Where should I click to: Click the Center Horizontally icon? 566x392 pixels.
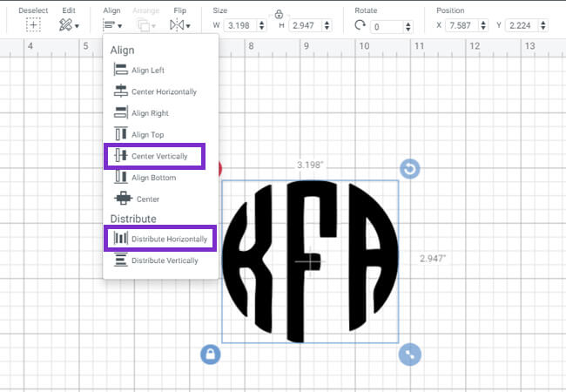tap(120, 91)
